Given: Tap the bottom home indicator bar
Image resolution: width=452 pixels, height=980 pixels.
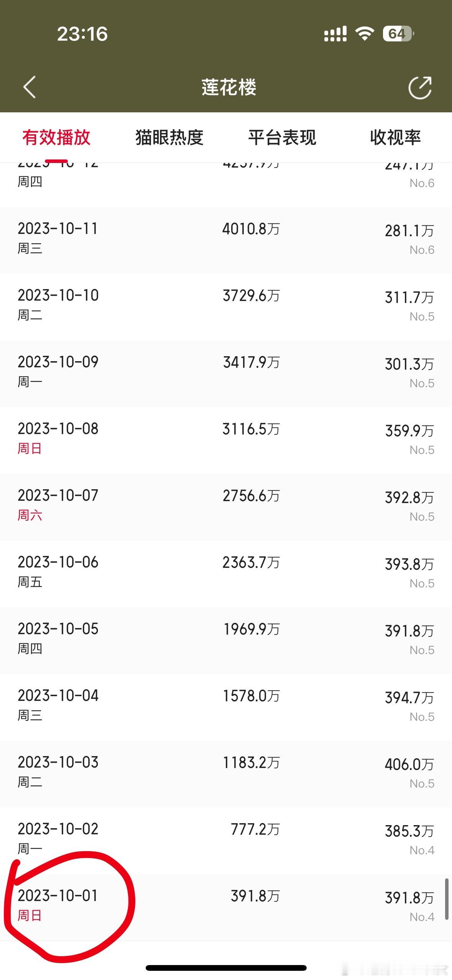Looking at the screenshot, I should click(x=226, y=968).
